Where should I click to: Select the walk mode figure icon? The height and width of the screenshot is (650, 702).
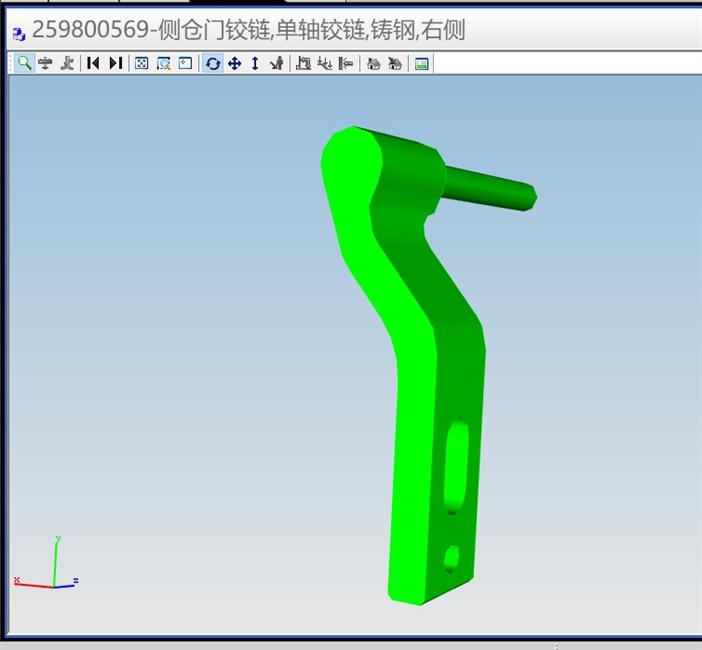pyautogui.click(x=67, y=63)
